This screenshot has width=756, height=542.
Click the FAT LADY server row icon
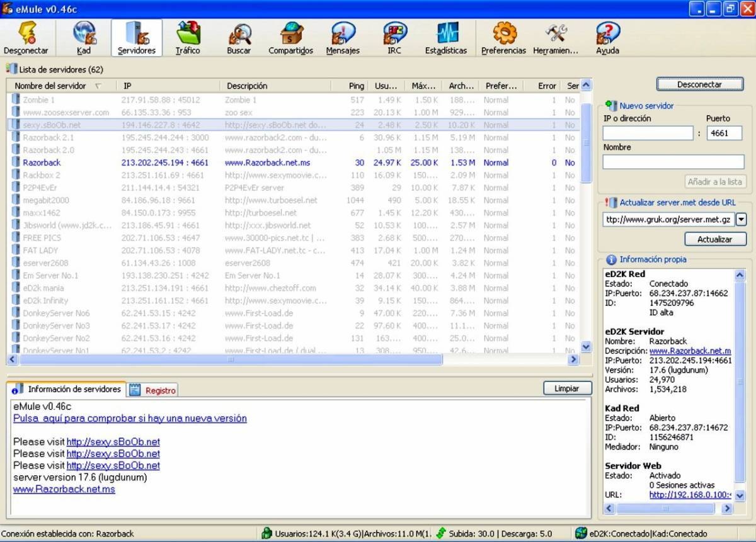(16, 250)
